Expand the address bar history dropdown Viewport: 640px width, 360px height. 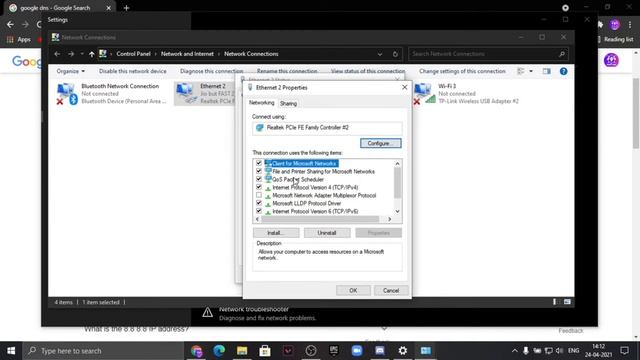(380, 54)
